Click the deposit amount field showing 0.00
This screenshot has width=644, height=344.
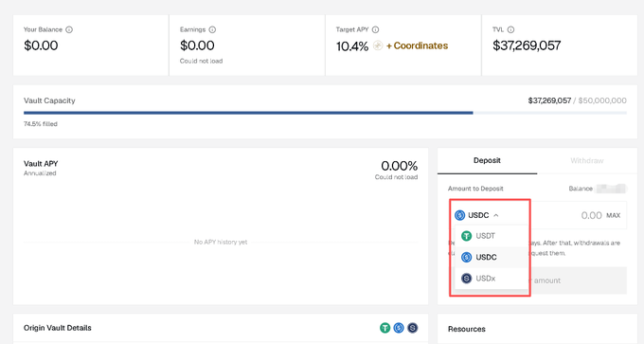pyautogui.click(x=591, y=215)
